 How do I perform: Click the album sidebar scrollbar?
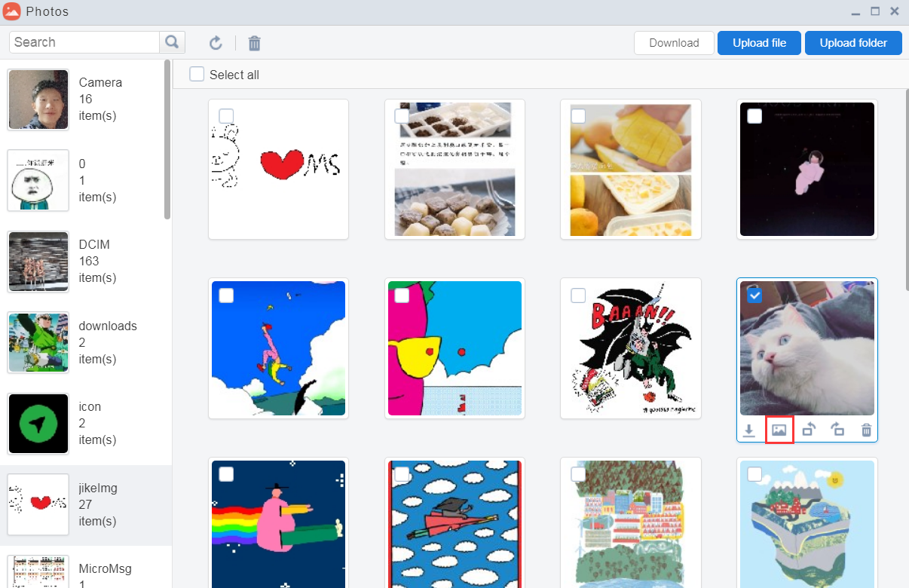click(x=167, y=139)
